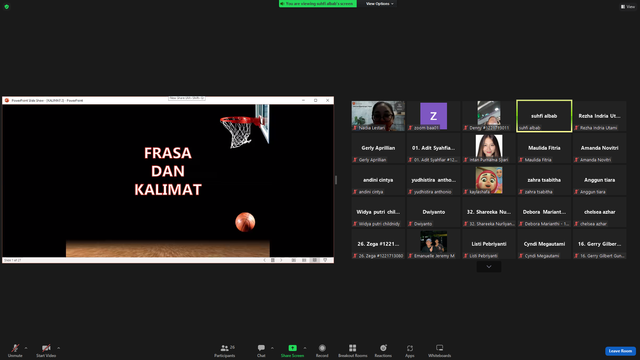The height and width of the screenshot is (360, 640).
Task: Select 26. Zega's tile
Action: pyautogui.click(x=378, y=244)
